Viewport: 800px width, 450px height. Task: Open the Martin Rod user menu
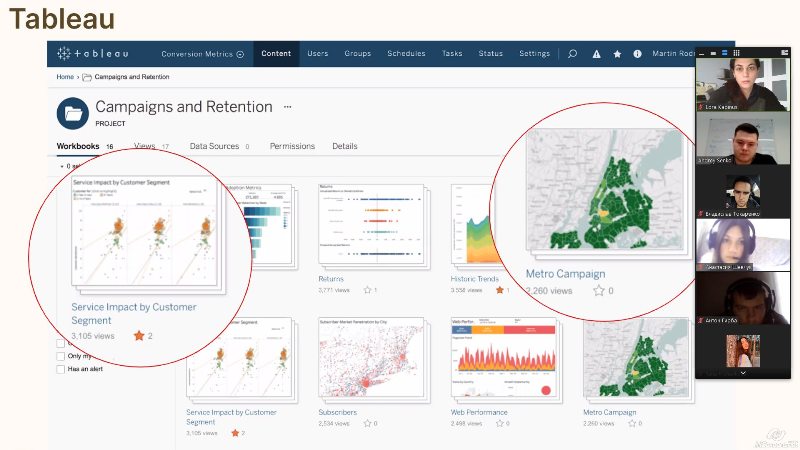click(673, 54)
